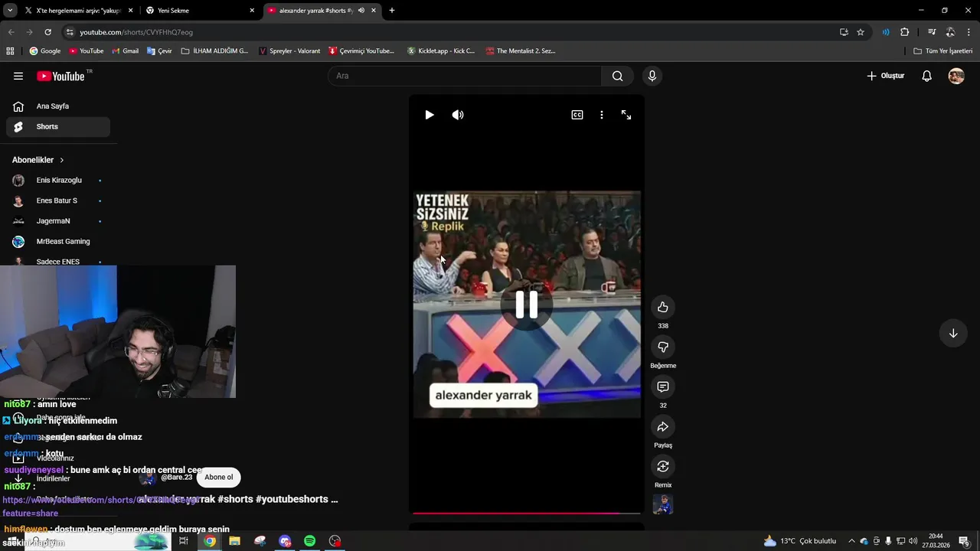Click the YouTube search magnifier button
Viewport: 980px width, 551px height.
(618, 76)
